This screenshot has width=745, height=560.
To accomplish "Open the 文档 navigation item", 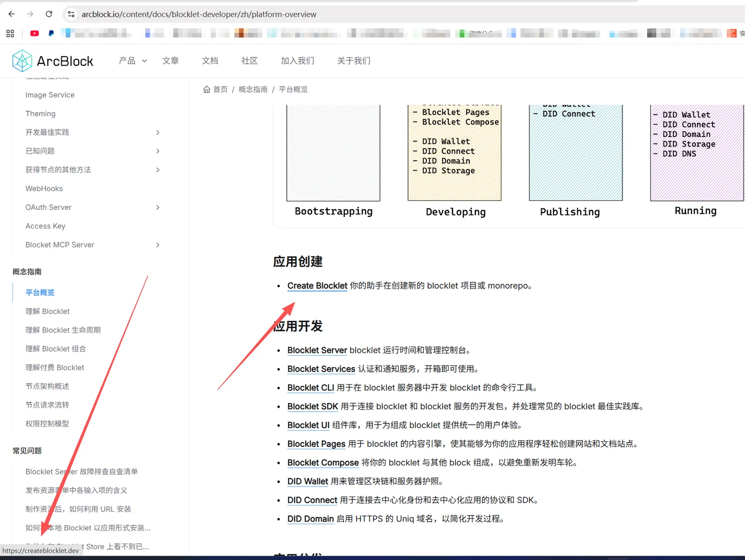I will pos(210,61).
